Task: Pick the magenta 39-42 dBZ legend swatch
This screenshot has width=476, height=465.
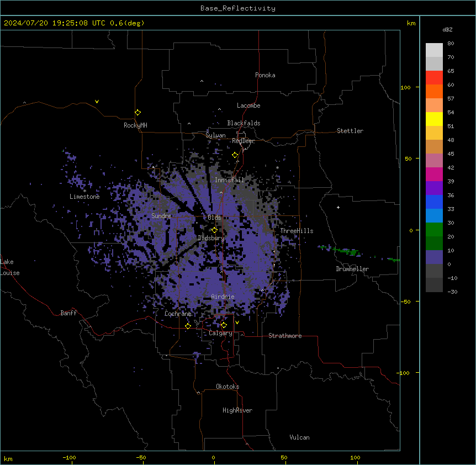Action: click(434, 174)
